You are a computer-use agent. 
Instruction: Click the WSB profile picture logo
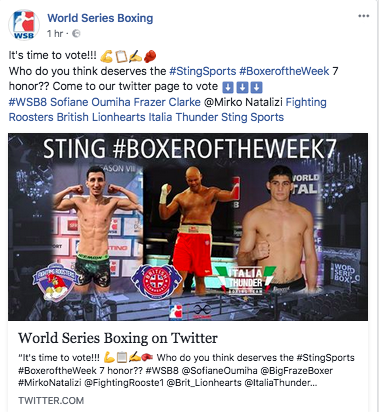pyautogui.click(x=24, y=25)
